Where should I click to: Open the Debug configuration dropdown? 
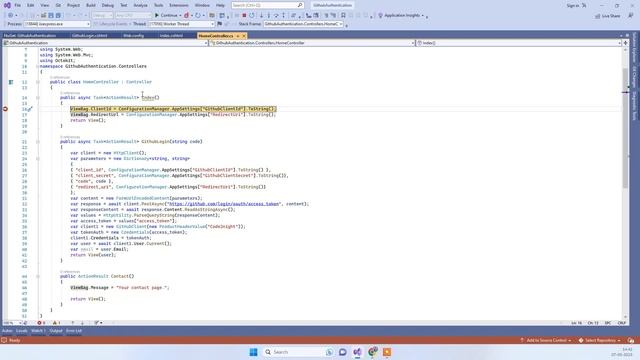coord(102,16)
